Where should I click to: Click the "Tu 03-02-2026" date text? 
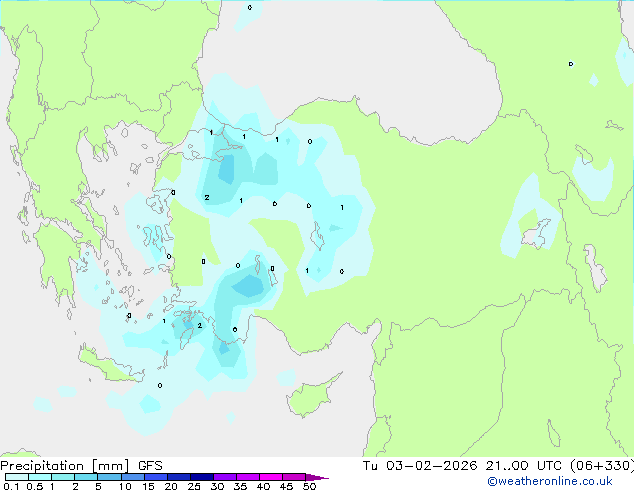coord(420,466)
